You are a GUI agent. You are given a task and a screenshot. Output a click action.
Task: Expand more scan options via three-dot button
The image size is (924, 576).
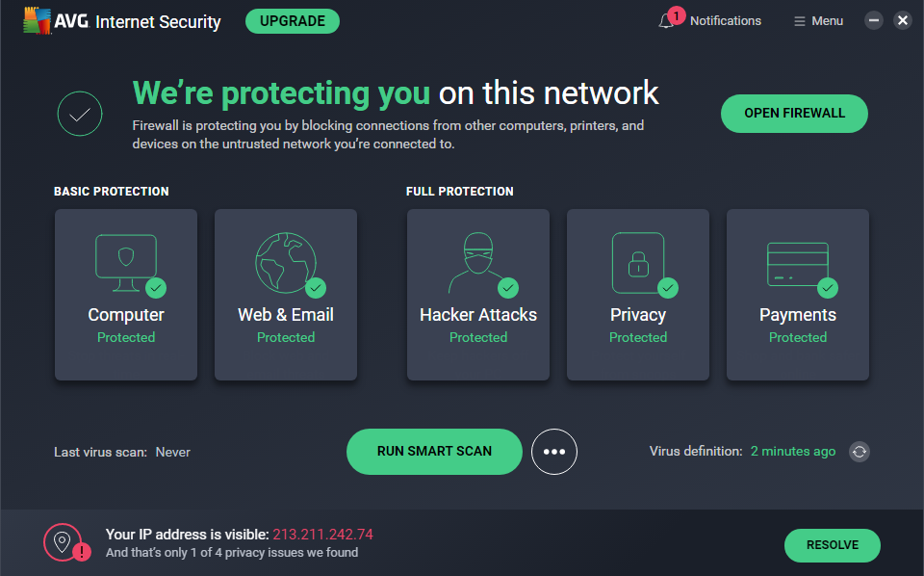click(x=553, y=452)
